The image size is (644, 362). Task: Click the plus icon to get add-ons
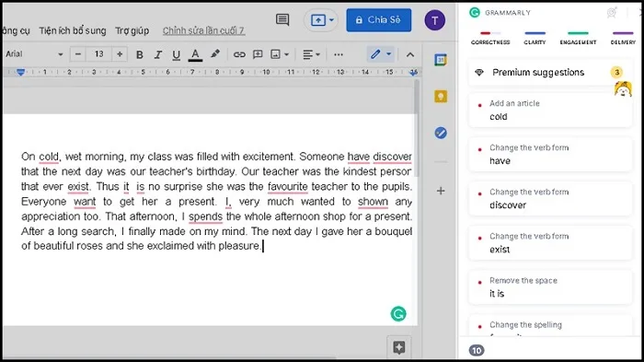coord(441,191)
